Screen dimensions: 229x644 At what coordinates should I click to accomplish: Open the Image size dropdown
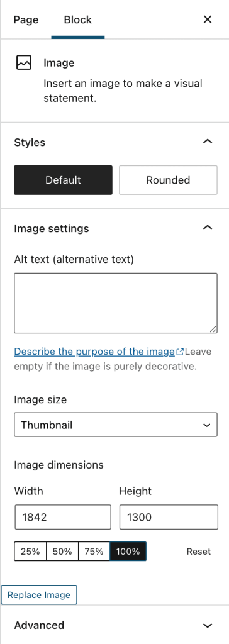[x=116, y=425]
